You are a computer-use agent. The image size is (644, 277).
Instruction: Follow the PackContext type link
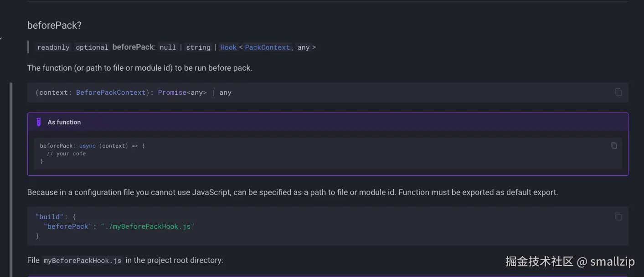click(x=267, y=47)
